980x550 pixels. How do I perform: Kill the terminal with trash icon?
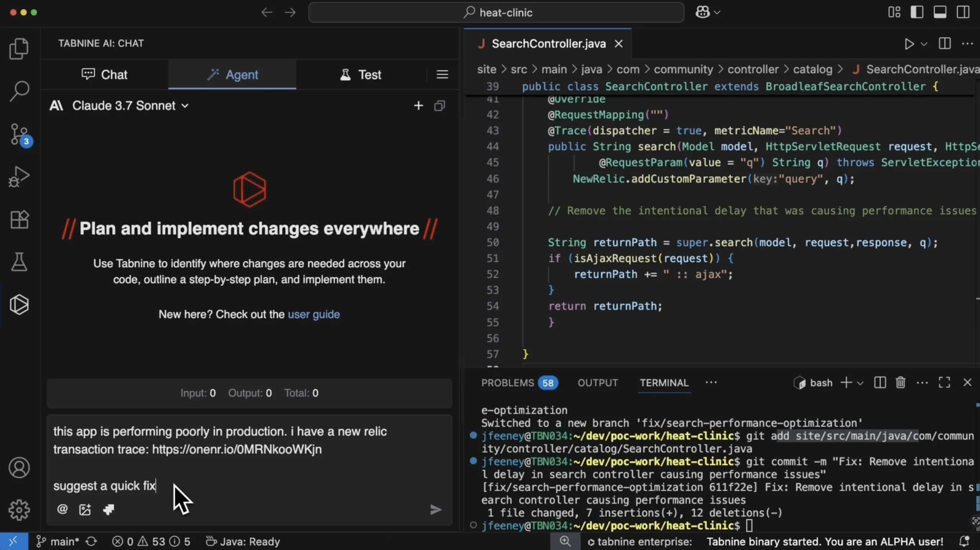tap(900, 382)
